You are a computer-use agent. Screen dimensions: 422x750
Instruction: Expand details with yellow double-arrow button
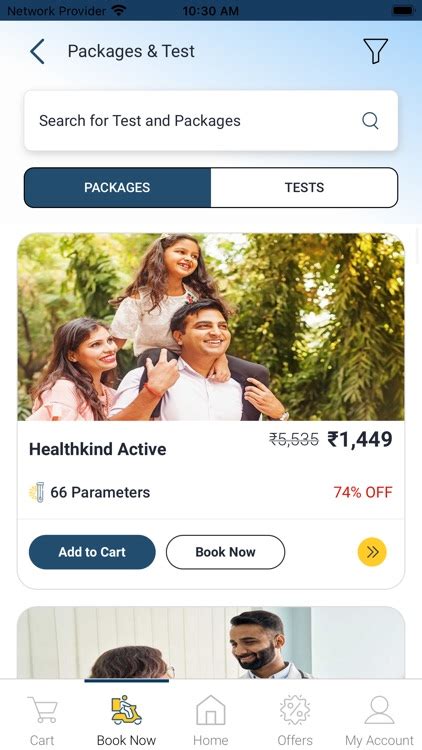point(372,552)
